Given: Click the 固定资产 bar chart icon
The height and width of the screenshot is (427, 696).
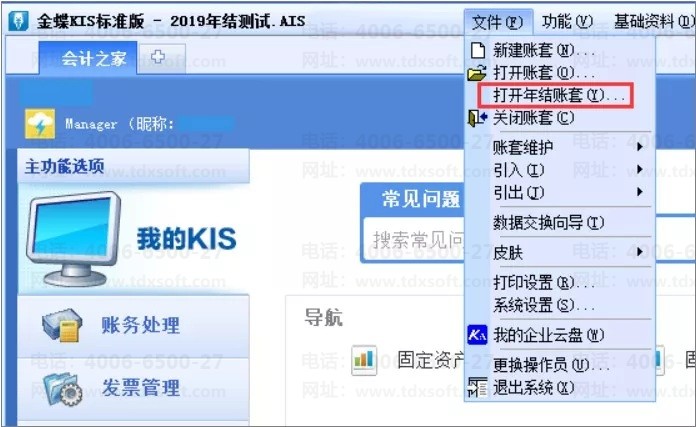Looking at the screenshot, I should coord(364,360).
